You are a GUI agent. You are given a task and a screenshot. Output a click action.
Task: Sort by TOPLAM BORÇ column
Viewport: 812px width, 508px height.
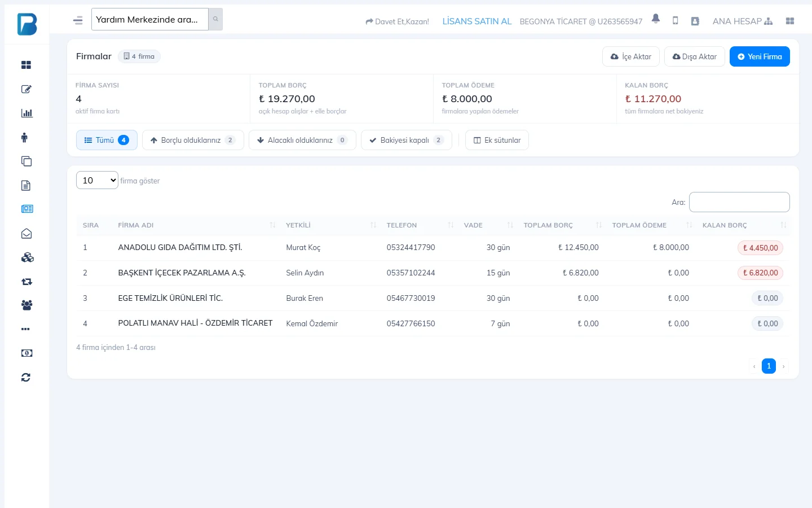[x=562, y=225]
